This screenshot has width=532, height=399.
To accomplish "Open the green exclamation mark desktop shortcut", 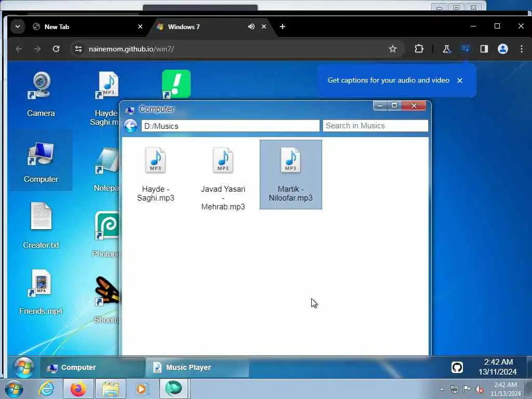I will click(176, 84).
